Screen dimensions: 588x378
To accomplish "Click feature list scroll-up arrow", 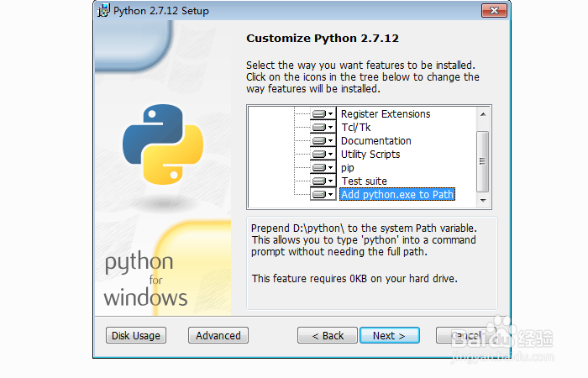I will pyautogui.click(x=483, y=114).
